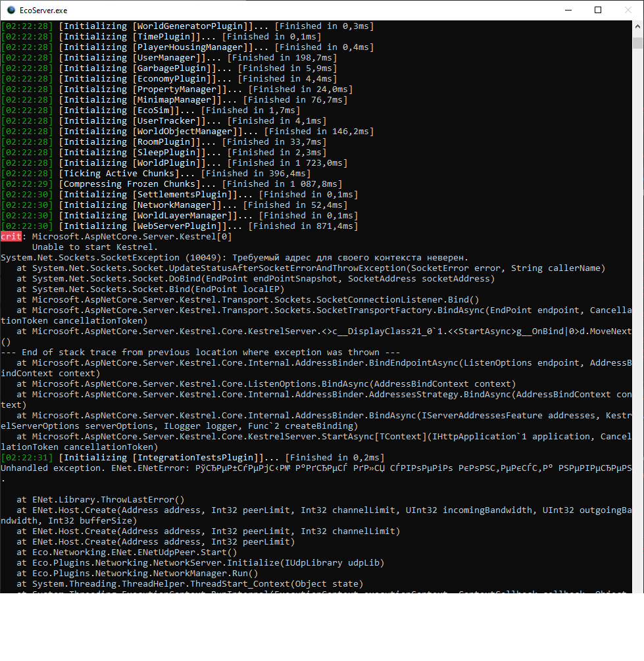
Task: Click the 'Compressing Frozen Chunks' line
Action: tap(172, 184)
